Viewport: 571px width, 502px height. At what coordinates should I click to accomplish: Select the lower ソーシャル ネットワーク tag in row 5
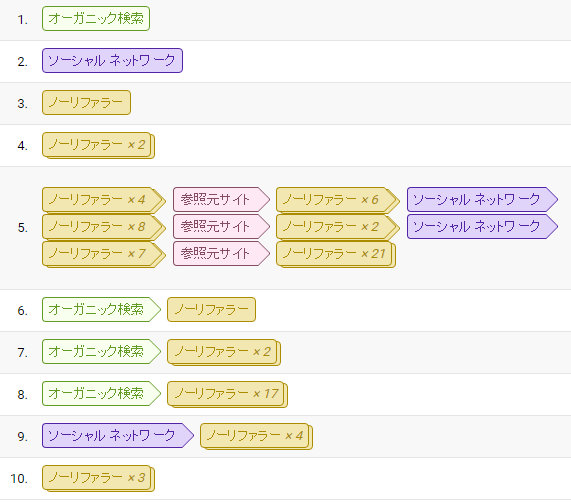482,226
